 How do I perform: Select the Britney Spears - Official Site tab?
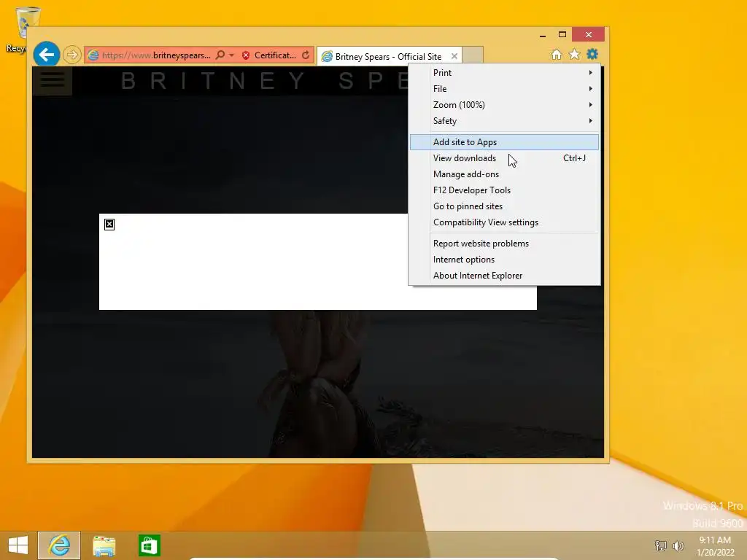pos(388,57)
